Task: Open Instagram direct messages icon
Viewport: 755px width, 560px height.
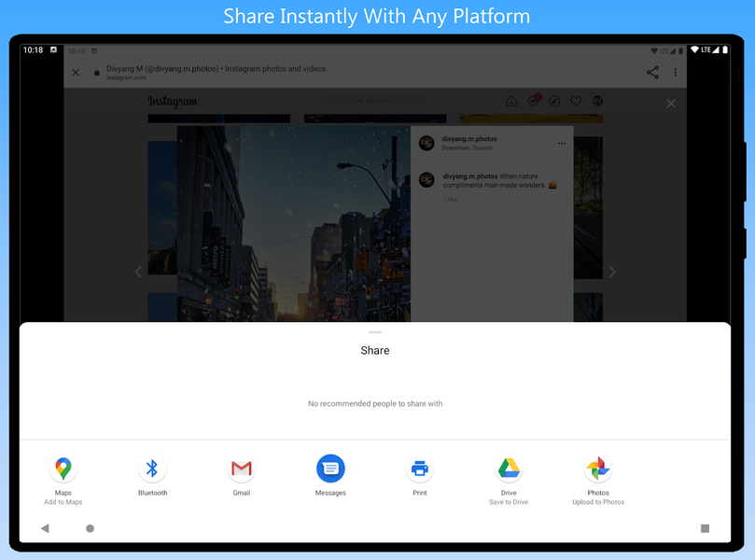Action: 534,101
